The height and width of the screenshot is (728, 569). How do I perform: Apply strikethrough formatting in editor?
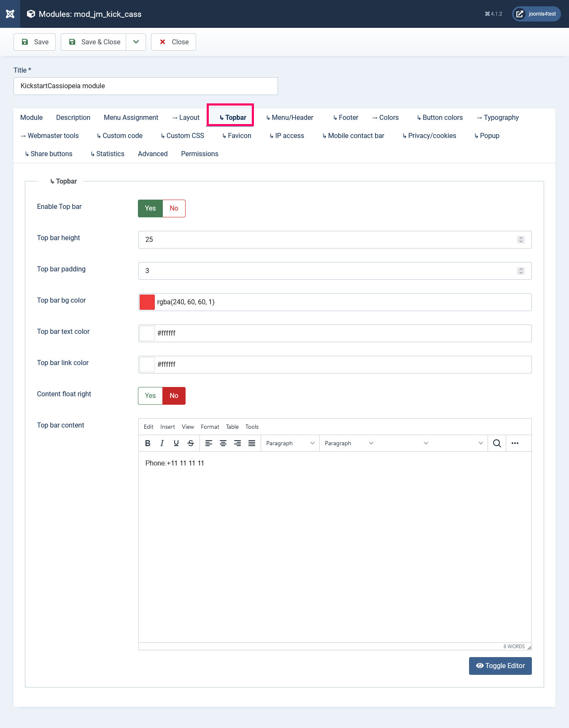pyautogui.click(x=191, y=443)
